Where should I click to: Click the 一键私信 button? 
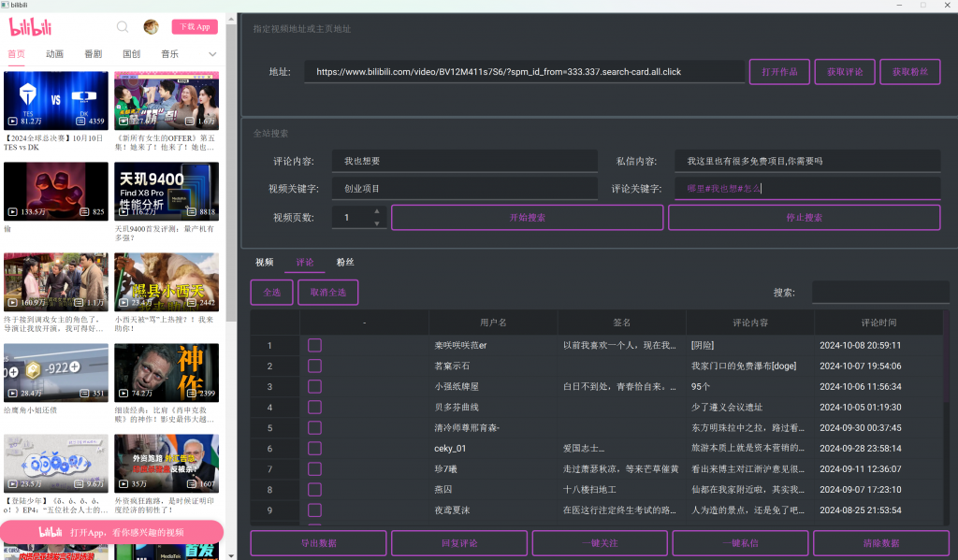[x=741, y=543]
